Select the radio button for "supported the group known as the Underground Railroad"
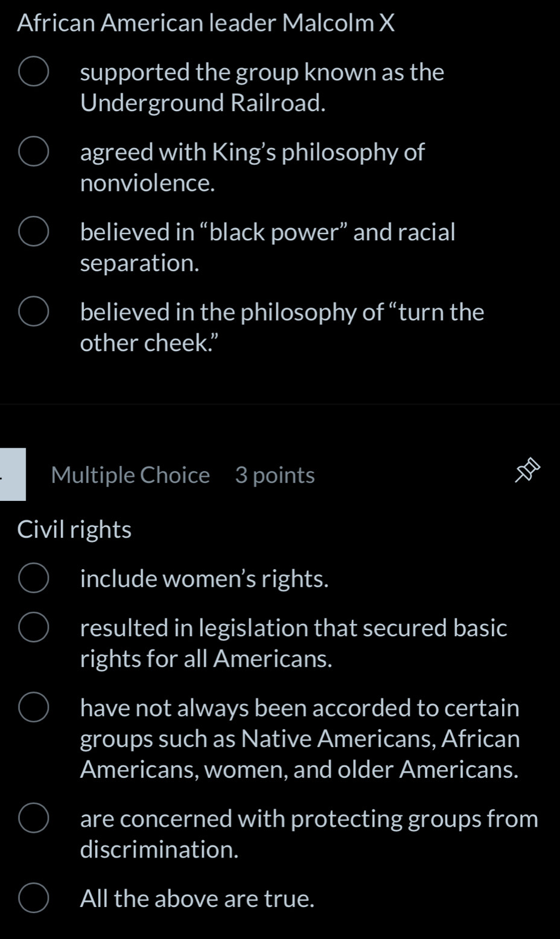 tap(34, 72)
